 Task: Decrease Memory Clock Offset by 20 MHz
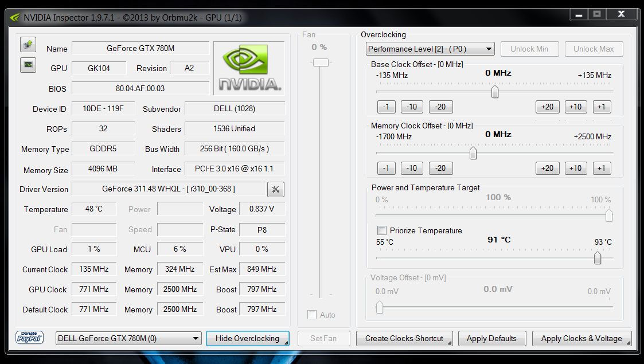(x=440, y=169)
